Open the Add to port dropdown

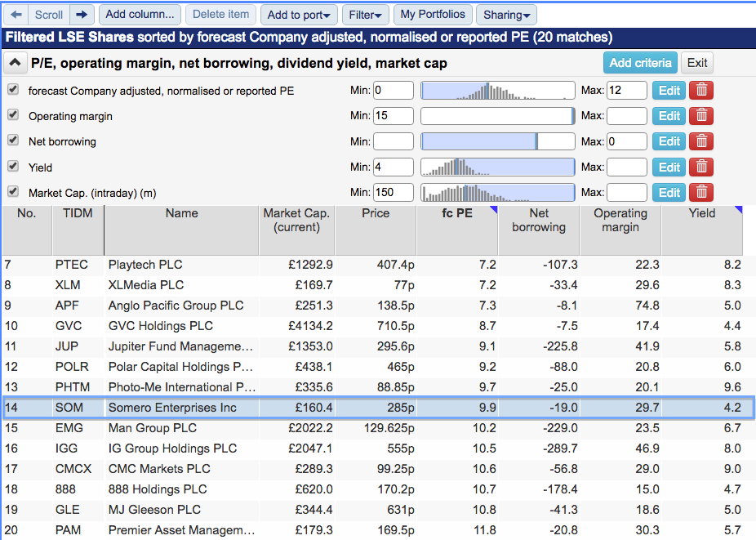(x=299, y=15)
